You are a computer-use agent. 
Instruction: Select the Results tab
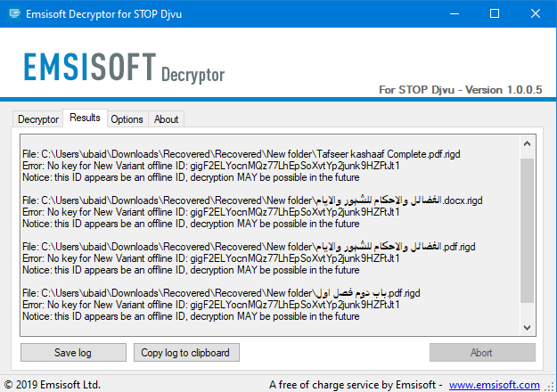(x=85, y=118)
